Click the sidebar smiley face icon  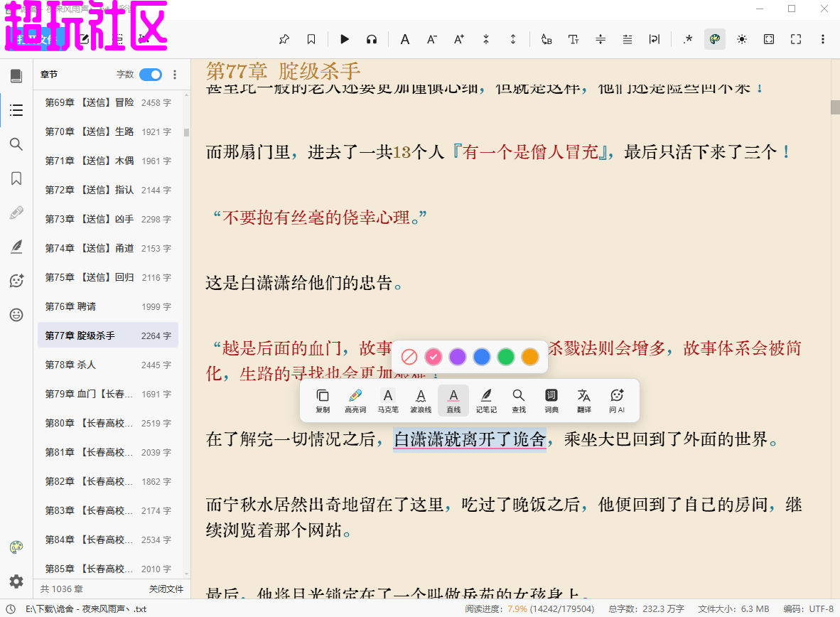16,315
